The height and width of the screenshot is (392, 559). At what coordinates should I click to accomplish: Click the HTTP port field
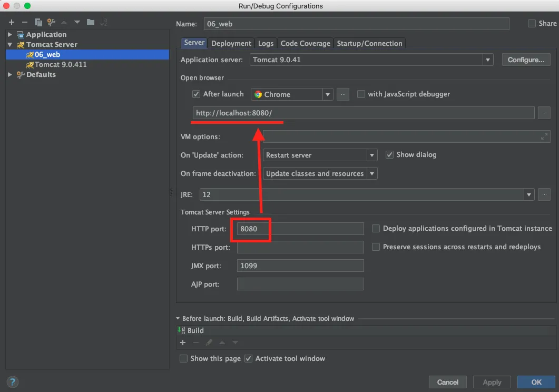(300, 229)
